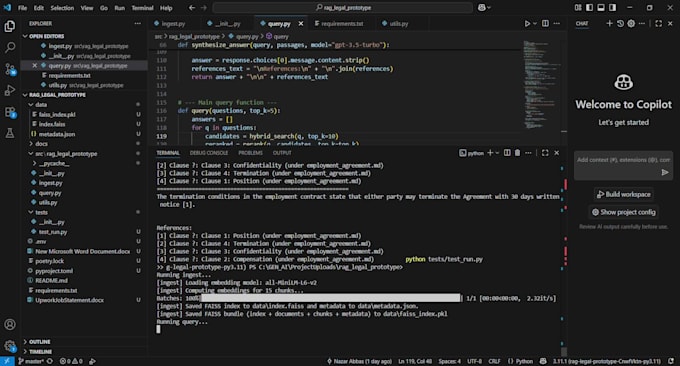Viewport: 680px width, 366px height.
Task: Open the Source Control view
Action: (x=10, y=69)
